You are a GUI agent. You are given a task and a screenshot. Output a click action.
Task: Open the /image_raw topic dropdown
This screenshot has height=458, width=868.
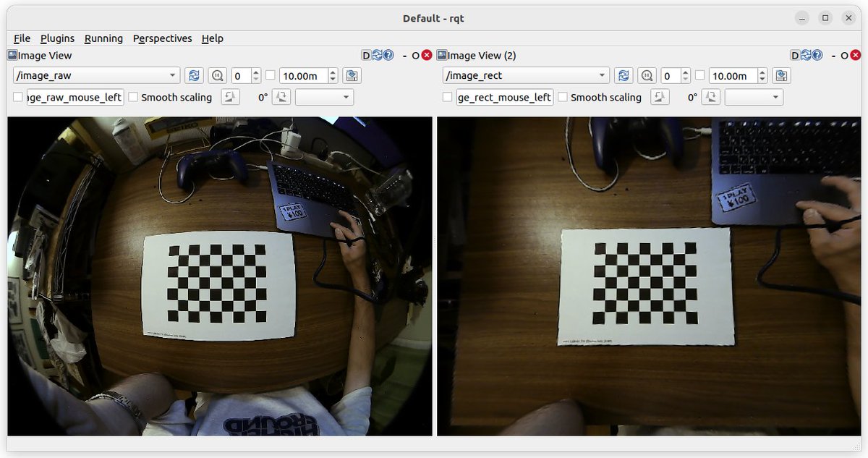click(96, 75)
